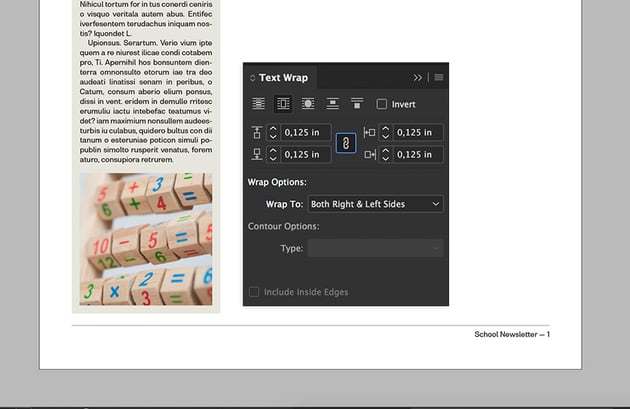Toggle Make all settings the same link
Viewport: 630px width, 409px height.
pyautogui.click(x=346, y=143)
